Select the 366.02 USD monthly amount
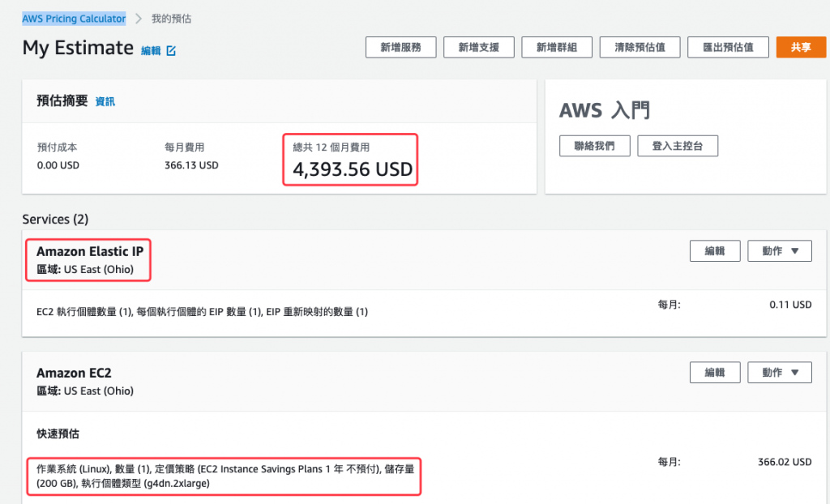830x504 pixels. 785,462
